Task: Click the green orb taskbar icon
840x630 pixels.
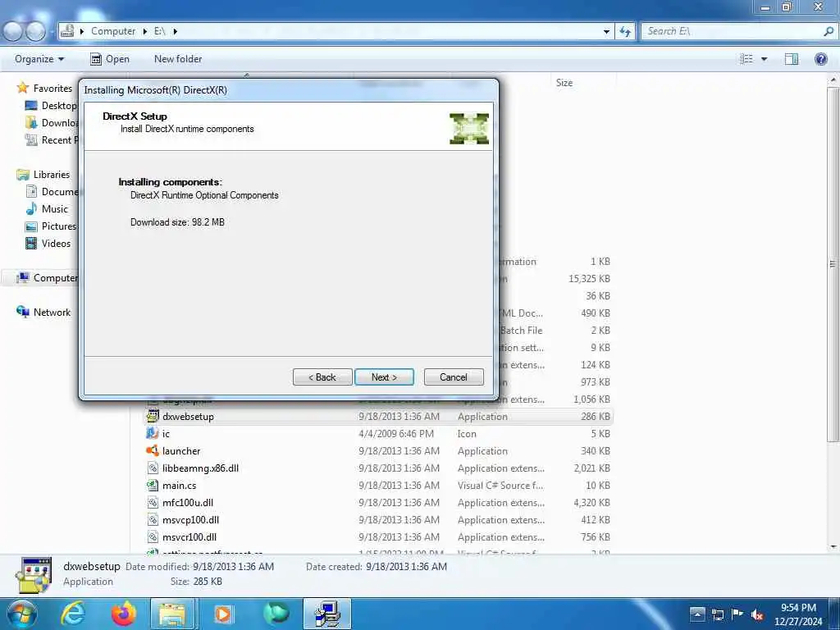Action: 276,614
